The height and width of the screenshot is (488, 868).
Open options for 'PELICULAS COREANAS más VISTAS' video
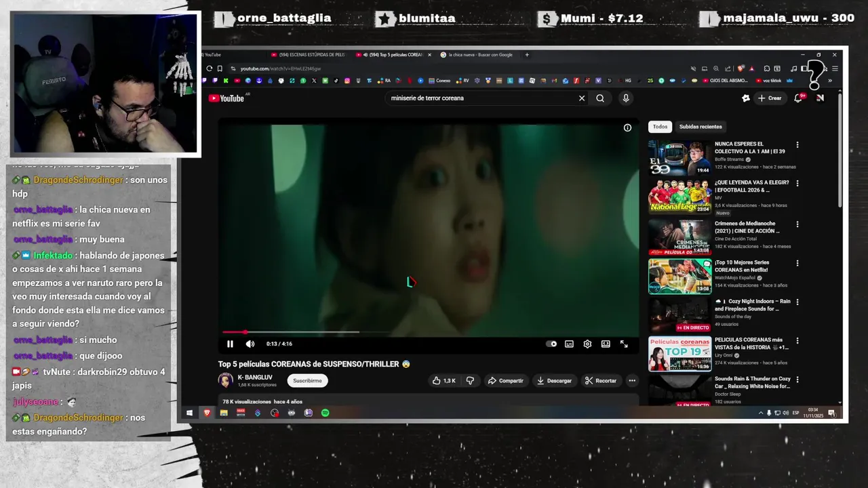coord(797,341)
